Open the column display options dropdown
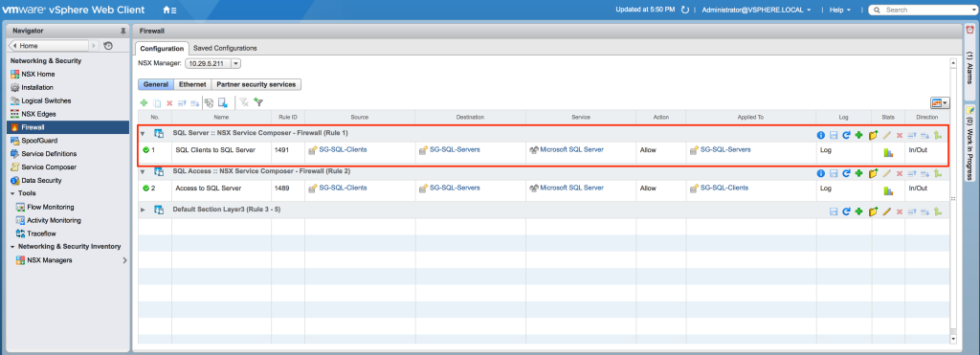 point(940,102)
